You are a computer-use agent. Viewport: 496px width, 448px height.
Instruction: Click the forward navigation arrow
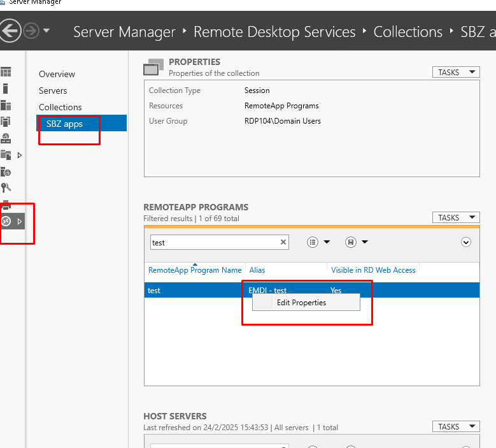pos(31,31)
